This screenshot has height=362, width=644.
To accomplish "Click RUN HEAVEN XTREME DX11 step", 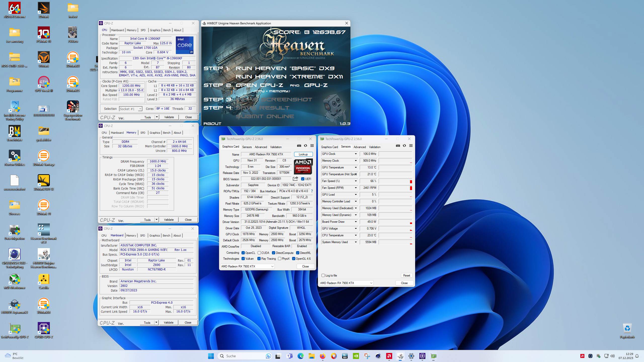I will [289, 77].
